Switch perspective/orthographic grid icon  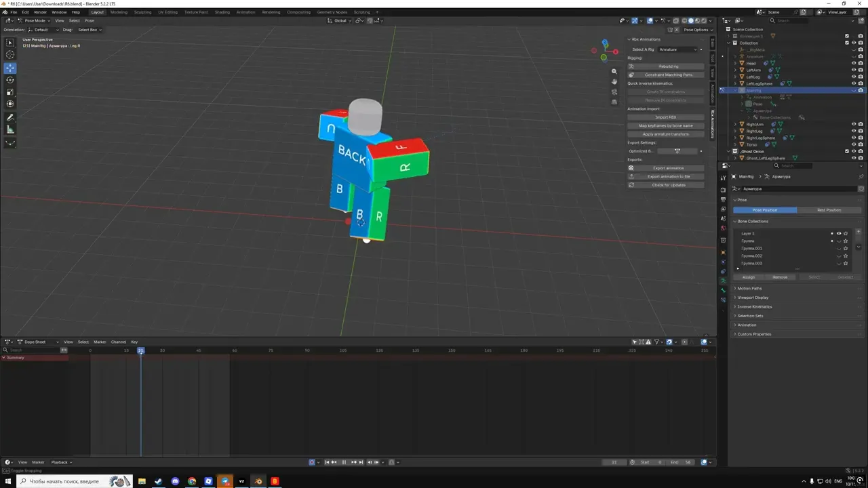[614, 102]
